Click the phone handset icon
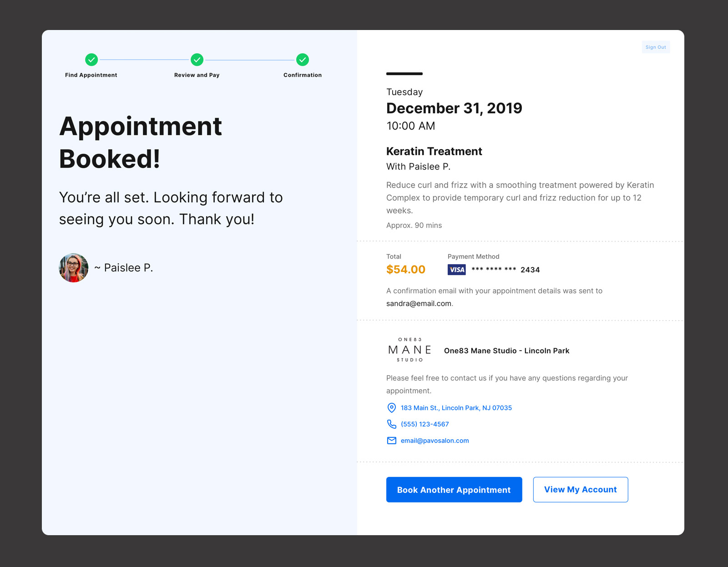This screenshot has width=728, height=567. tap(391, 424)
